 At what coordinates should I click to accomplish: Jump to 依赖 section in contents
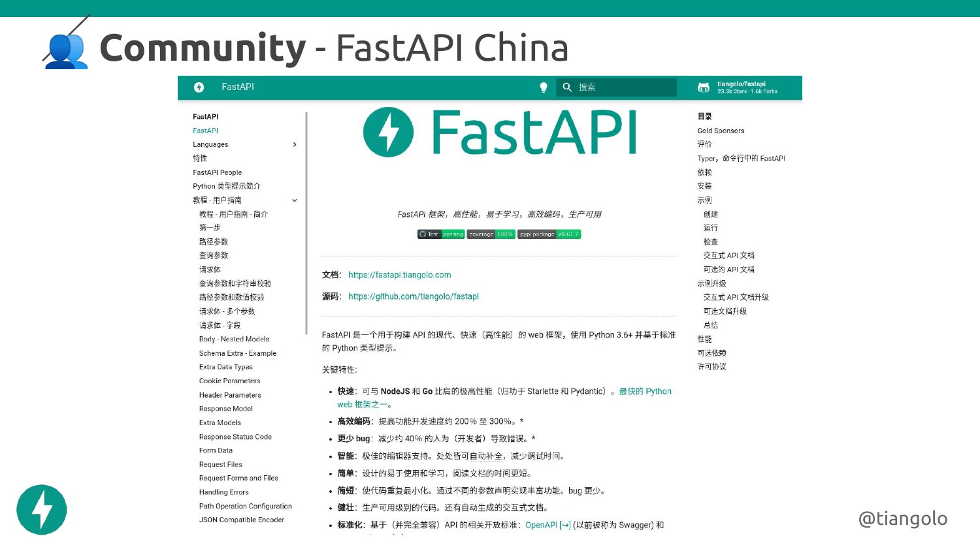point(704,172)
